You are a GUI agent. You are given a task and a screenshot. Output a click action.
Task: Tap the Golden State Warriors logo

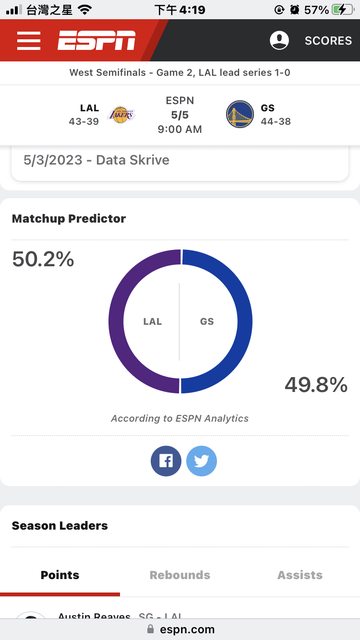[x=240, y=114]
